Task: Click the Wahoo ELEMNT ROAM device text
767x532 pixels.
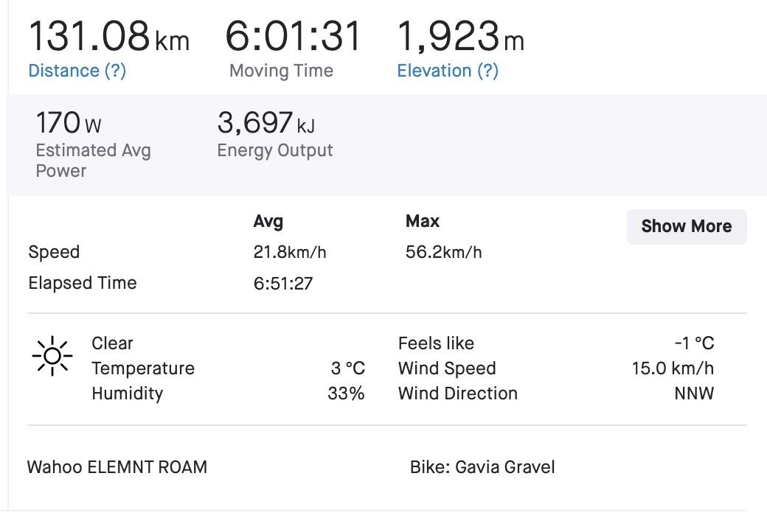Action: click(x=117, y=467)
